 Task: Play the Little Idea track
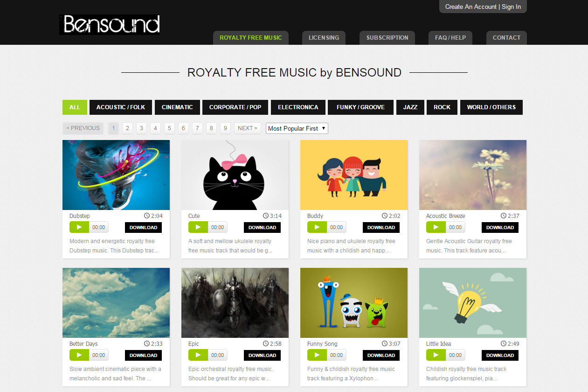click(436, 355)
